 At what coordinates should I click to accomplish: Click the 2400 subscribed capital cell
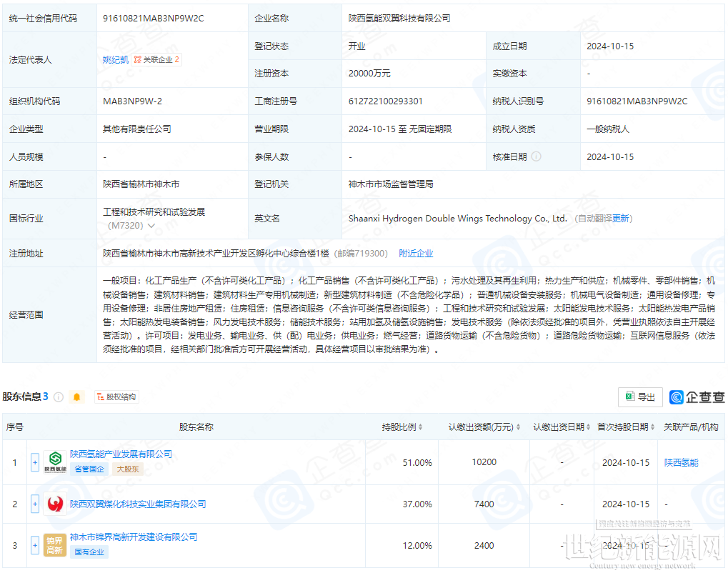coord(484,545)
